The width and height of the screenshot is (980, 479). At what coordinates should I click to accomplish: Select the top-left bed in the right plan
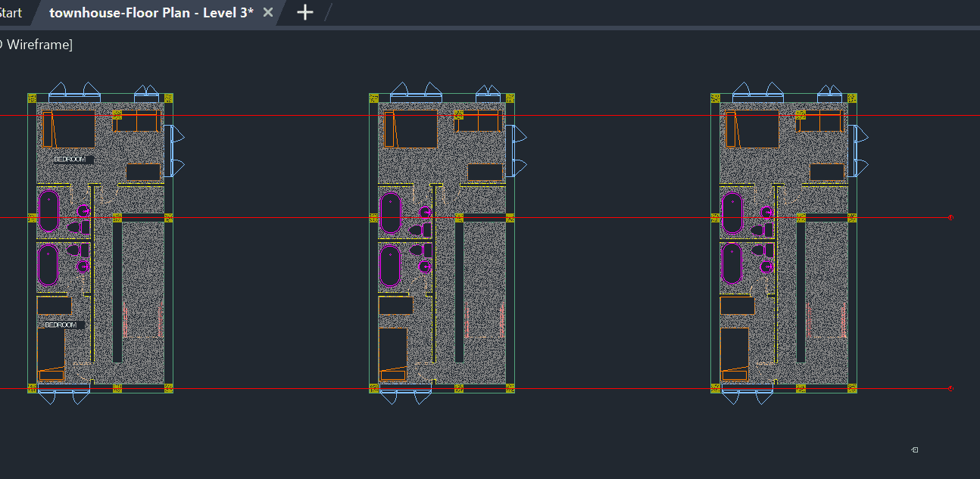[x=753, y=129]
